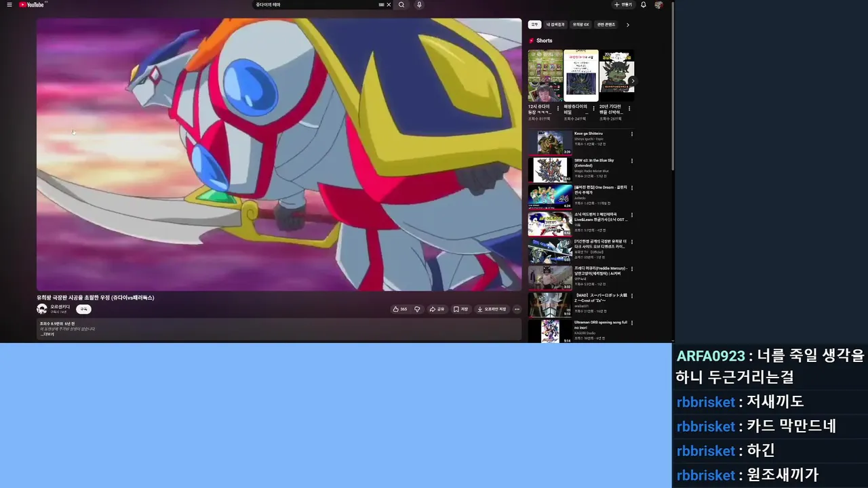Select the '유희왕 GX' filter chip
This screenshot has height=488, width=868.
click(x=580, y=24)
